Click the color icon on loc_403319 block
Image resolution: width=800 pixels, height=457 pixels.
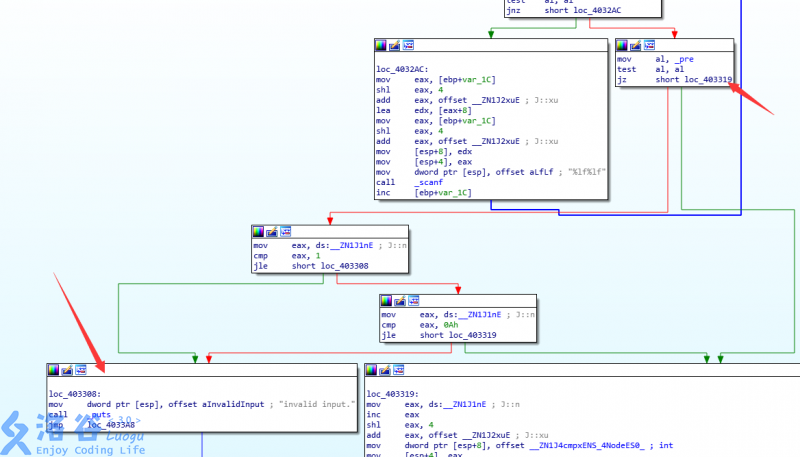373,369
